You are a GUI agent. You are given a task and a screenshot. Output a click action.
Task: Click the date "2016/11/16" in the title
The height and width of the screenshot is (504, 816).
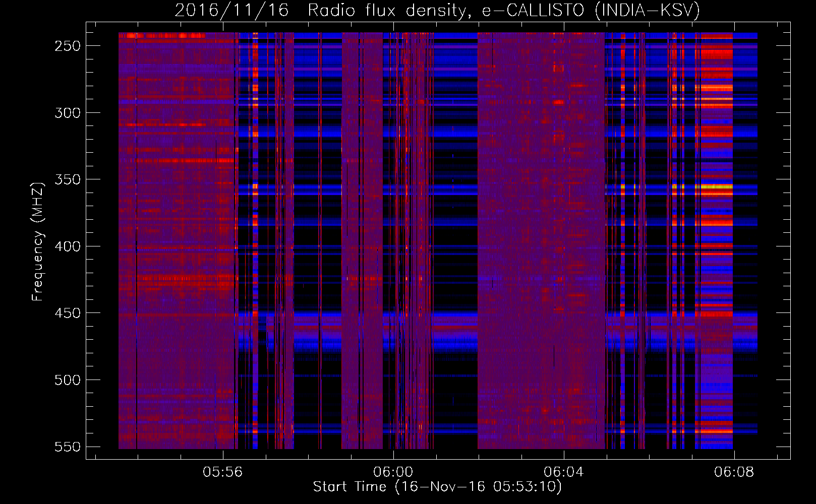pos(231,10)
